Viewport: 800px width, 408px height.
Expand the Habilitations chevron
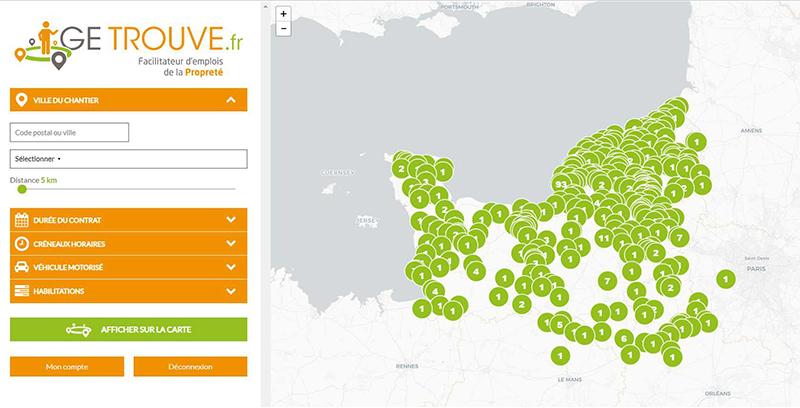231,291
